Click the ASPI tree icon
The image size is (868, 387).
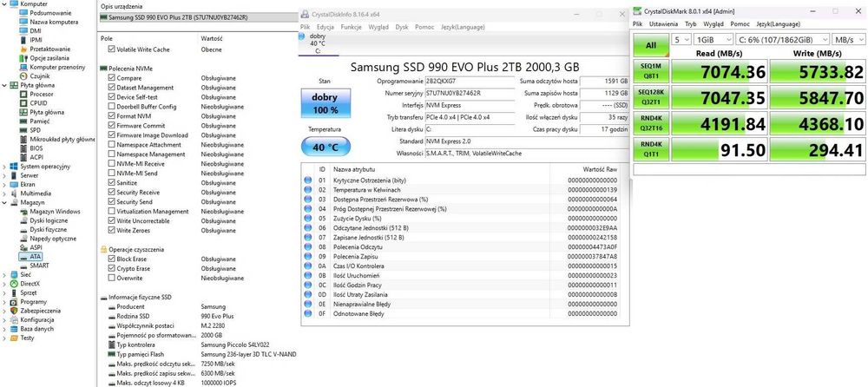[23, 247]
